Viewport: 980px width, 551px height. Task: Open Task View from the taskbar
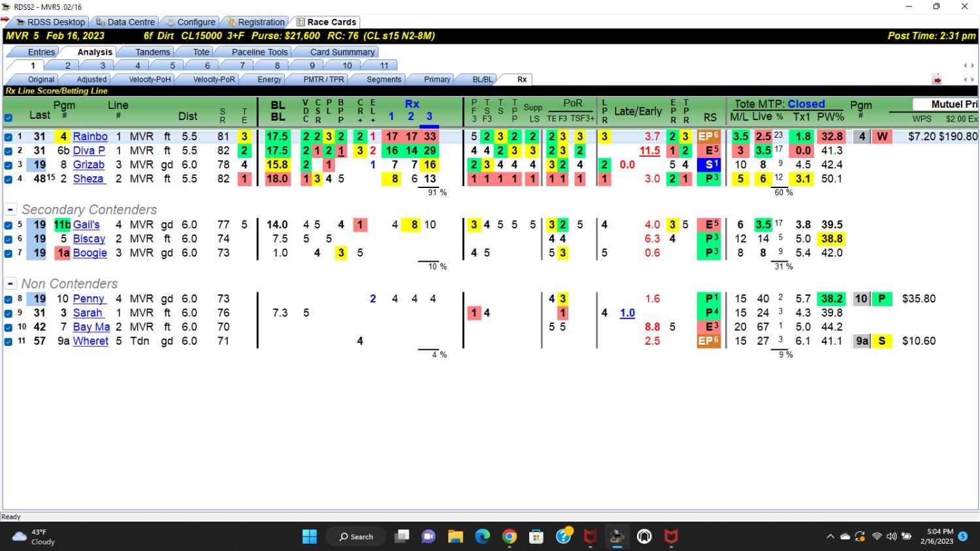coord(402,537)
